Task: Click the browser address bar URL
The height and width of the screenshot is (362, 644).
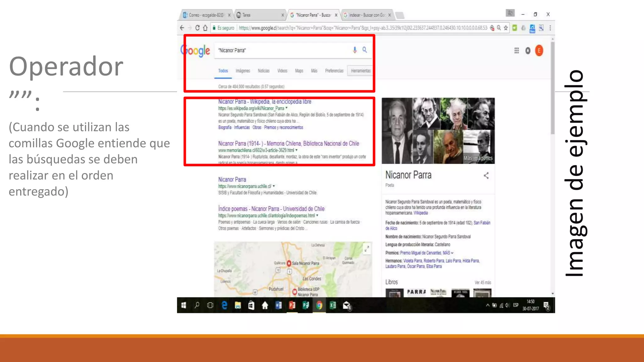Action: coord(363,28)
